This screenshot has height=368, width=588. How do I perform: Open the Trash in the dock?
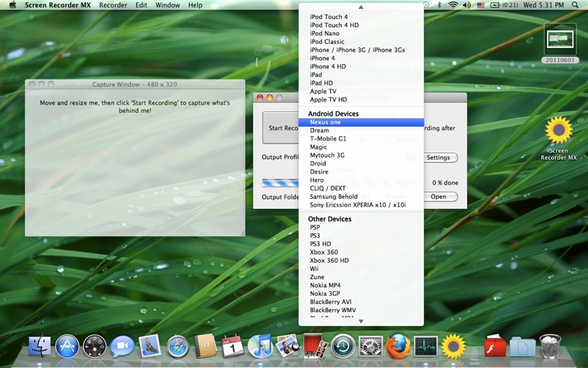point(550,345)
